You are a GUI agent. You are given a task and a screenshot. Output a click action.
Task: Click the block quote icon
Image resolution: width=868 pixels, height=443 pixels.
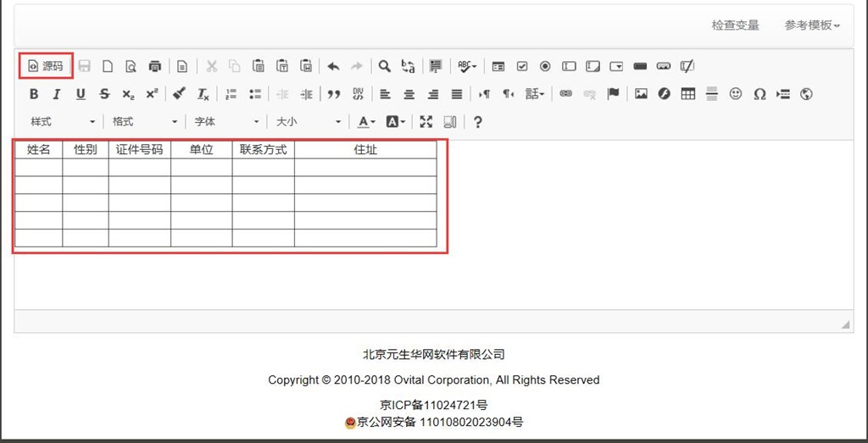click(334, 94)
